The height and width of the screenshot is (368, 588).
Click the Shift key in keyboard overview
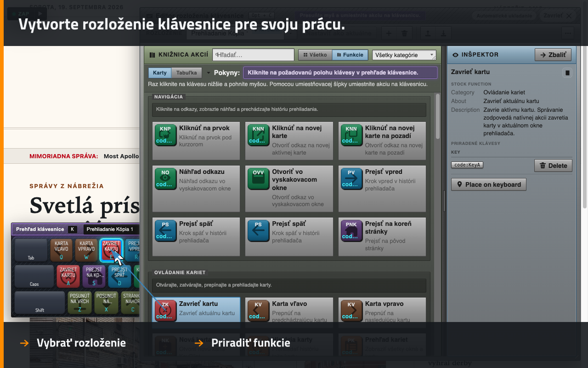(40, 303)
